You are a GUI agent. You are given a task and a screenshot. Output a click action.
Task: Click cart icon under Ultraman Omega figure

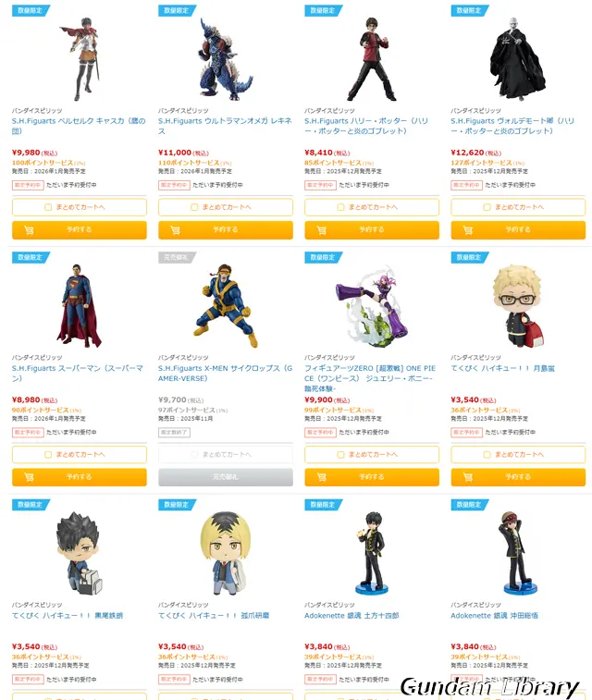point(176,230)
